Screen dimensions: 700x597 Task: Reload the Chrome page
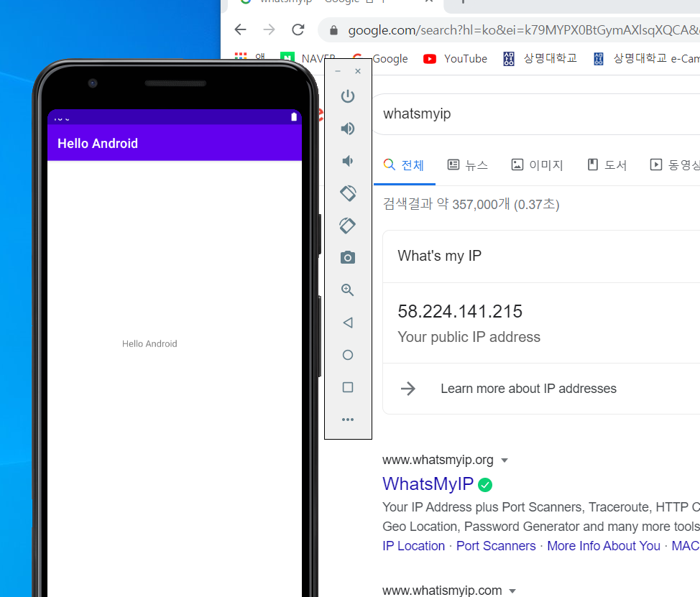point(298,30)
